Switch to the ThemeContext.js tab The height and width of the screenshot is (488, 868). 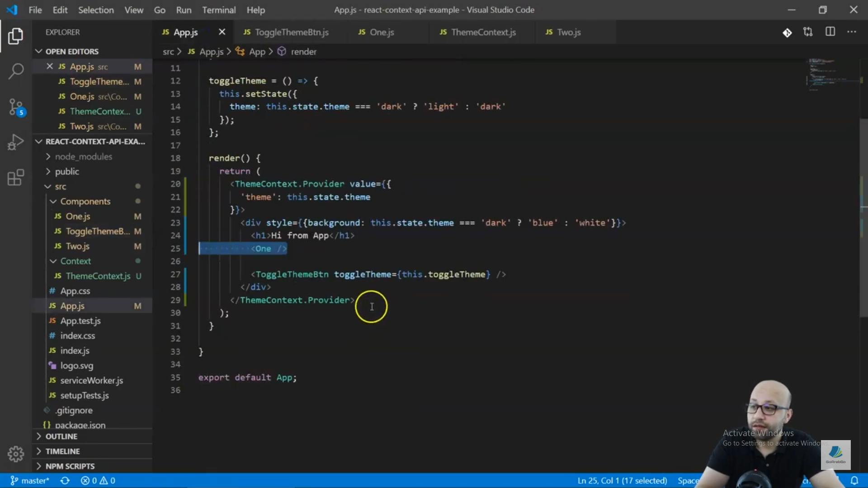point(483,32)
